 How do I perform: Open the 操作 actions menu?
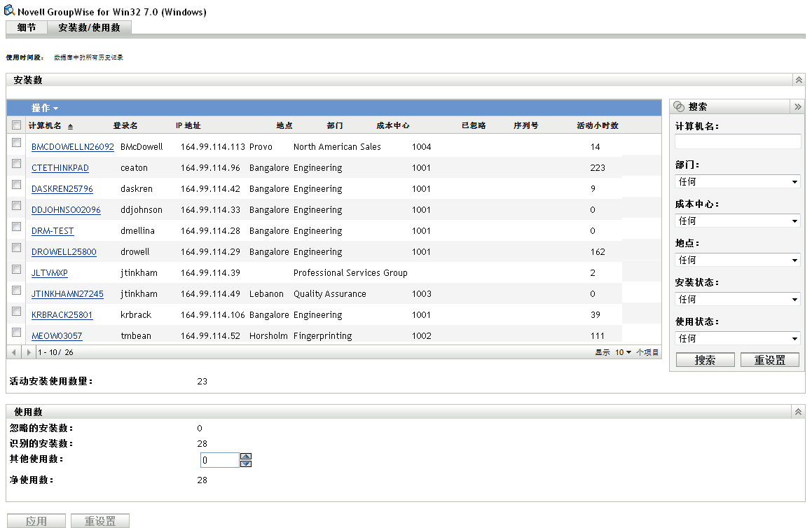[45, 108]
